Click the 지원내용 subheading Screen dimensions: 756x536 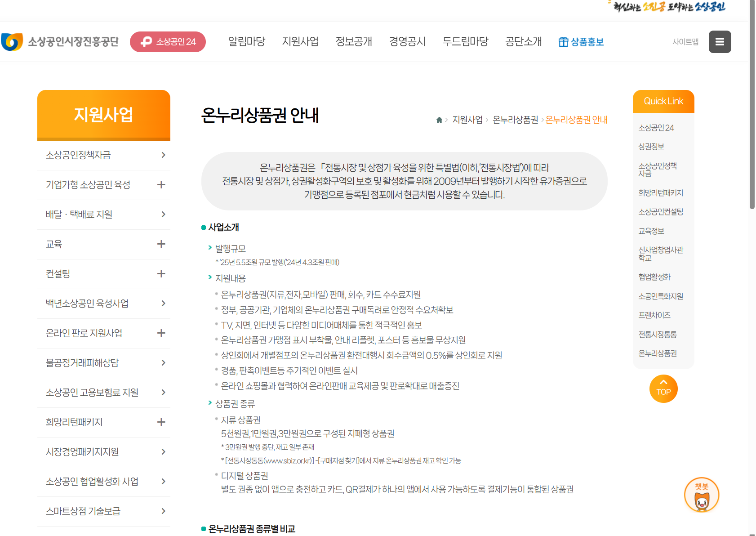231,278
